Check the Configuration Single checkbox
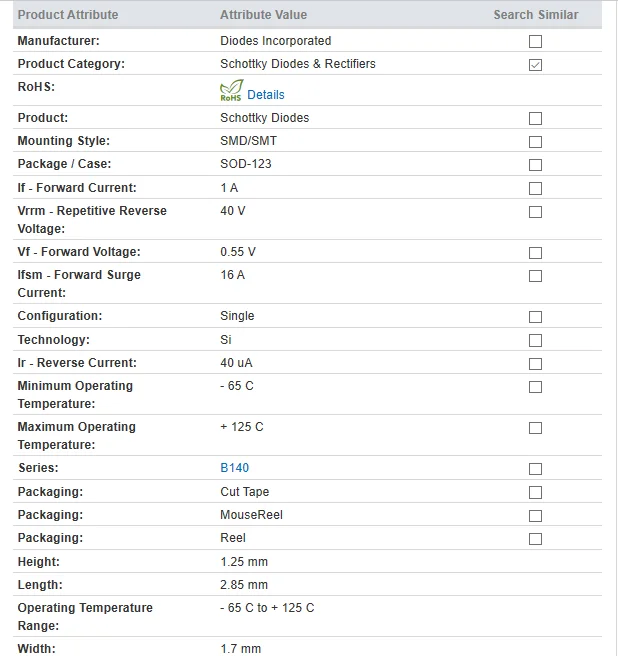This screenshot has width=618, height=656. 535,317
